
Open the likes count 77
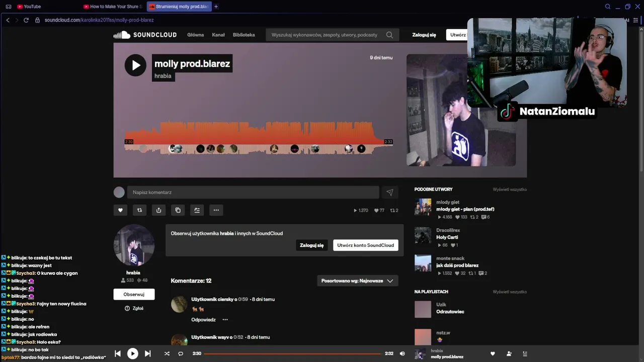point(379,210)
